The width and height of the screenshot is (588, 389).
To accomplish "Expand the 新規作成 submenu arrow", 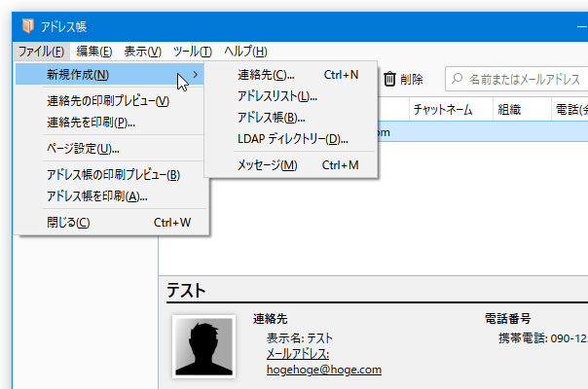I will (x=195, y=75).
